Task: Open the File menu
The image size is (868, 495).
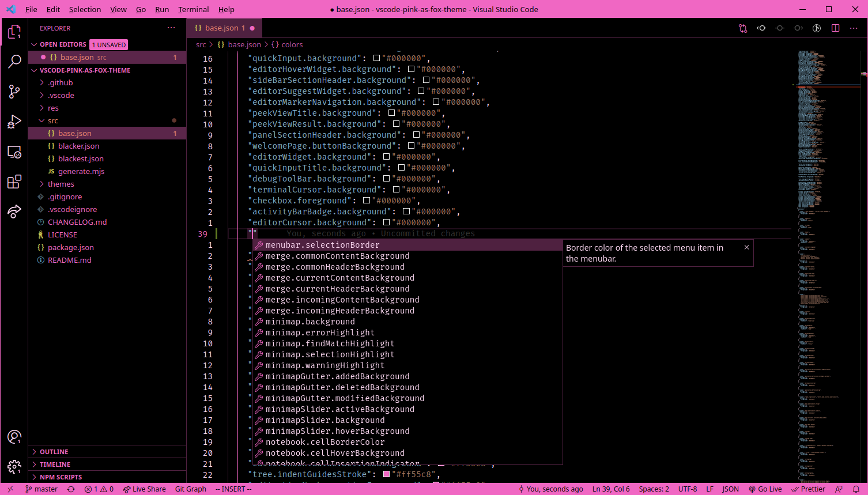Action: pos(31,9)
